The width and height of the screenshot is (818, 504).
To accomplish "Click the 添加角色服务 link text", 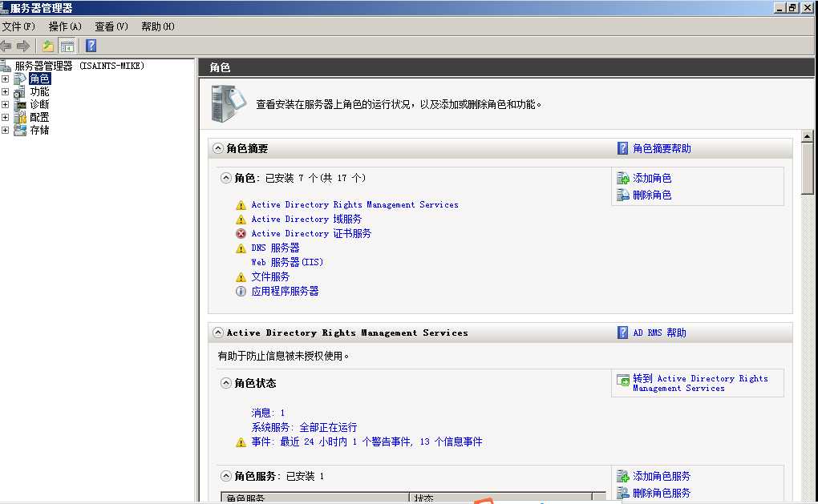I will point(662,476).
